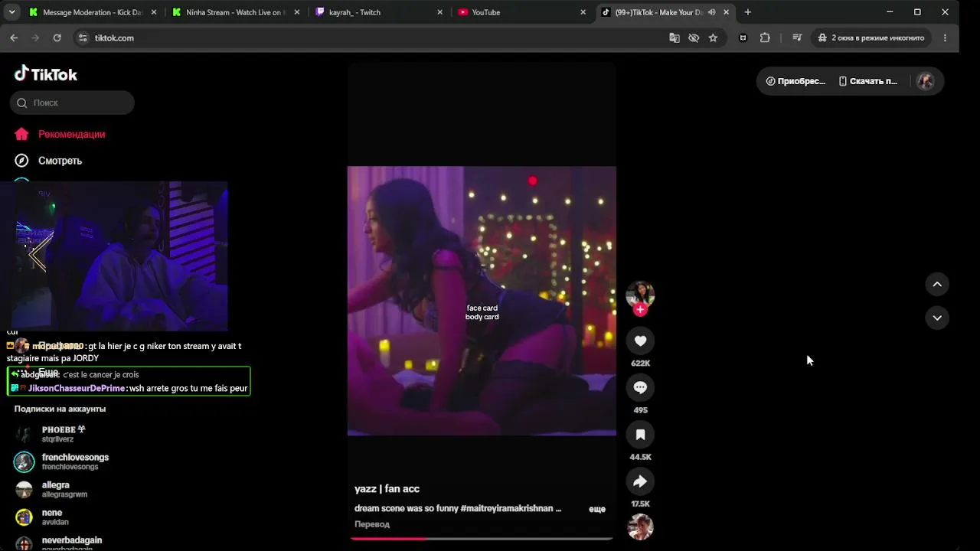This screenshot has height=551, width=980.
Task: Click the 495 comments count
Action: [640, 410]
